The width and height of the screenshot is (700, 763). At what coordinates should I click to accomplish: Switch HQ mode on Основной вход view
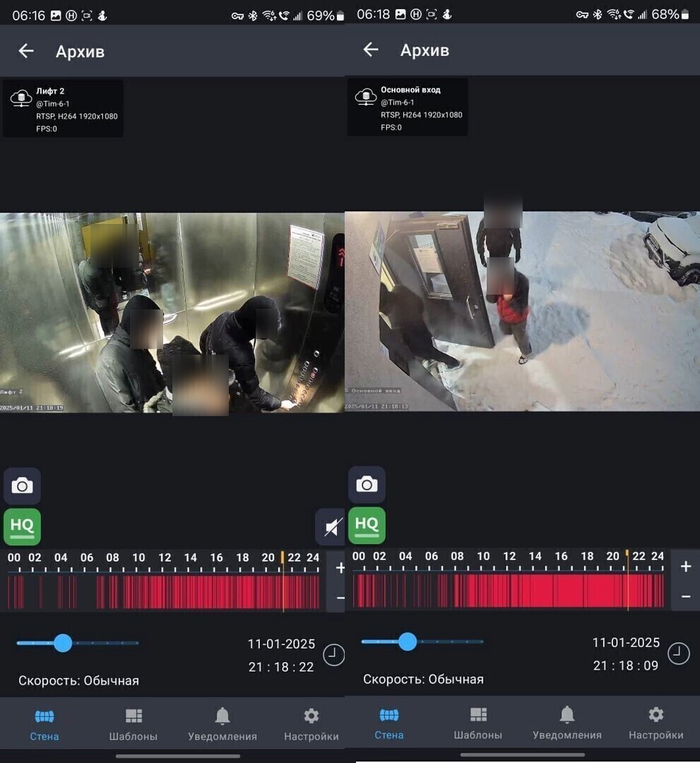367,525
